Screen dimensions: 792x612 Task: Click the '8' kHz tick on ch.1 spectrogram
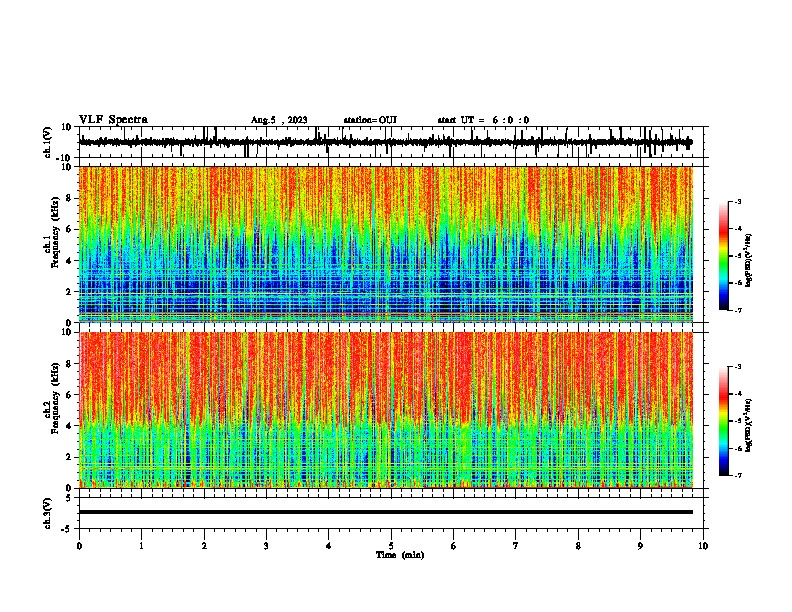[70, 198]
